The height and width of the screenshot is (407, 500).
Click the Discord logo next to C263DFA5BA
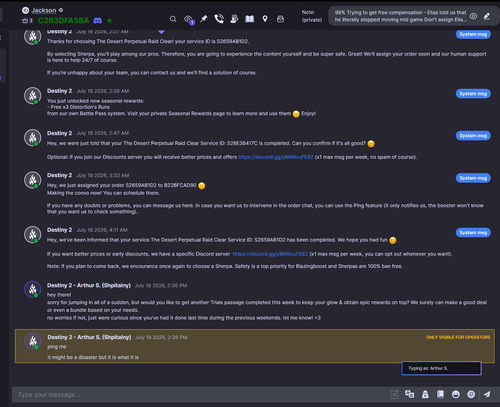click(98, 21)
